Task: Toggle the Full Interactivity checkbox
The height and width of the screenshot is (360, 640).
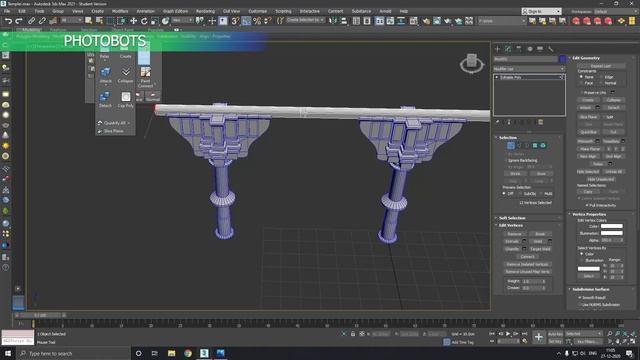Action: [x=588, y=205]
